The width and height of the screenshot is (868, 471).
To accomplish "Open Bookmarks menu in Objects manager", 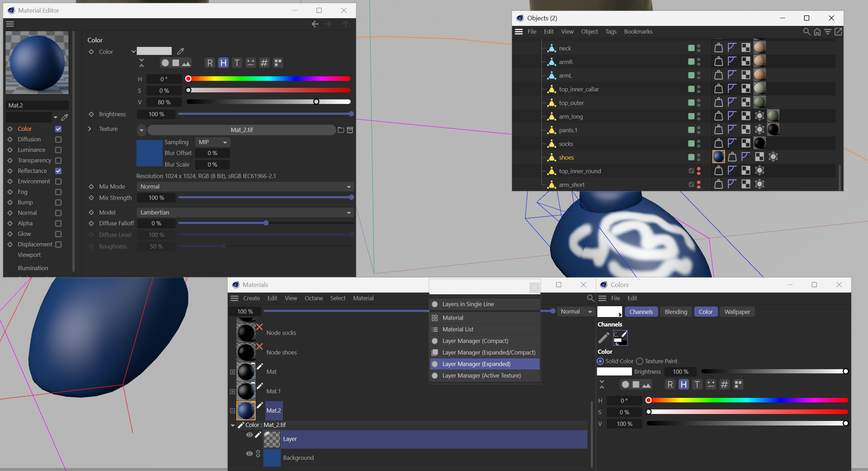I will 638,31.
